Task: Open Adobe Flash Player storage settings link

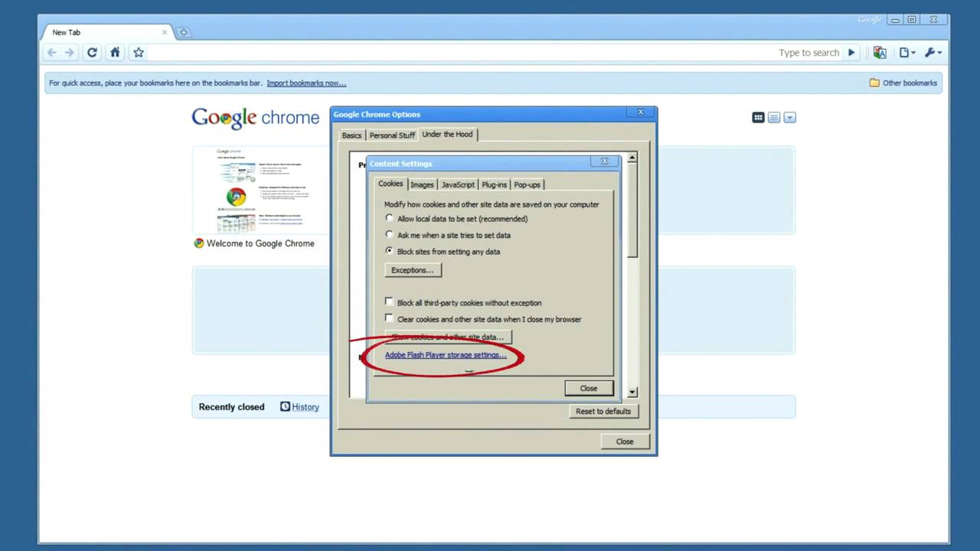Action: click(x=446, y=355)
